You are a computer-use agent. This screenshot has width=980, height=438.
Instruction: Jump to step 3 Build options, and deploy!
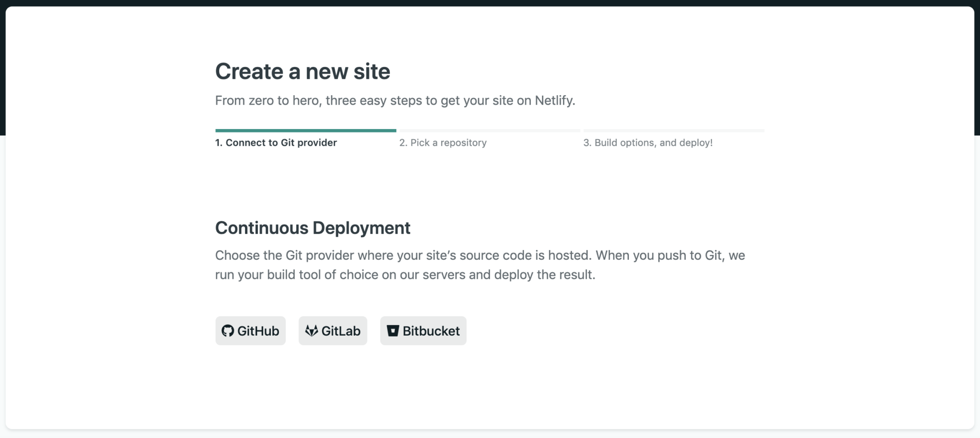click(647, 142)
